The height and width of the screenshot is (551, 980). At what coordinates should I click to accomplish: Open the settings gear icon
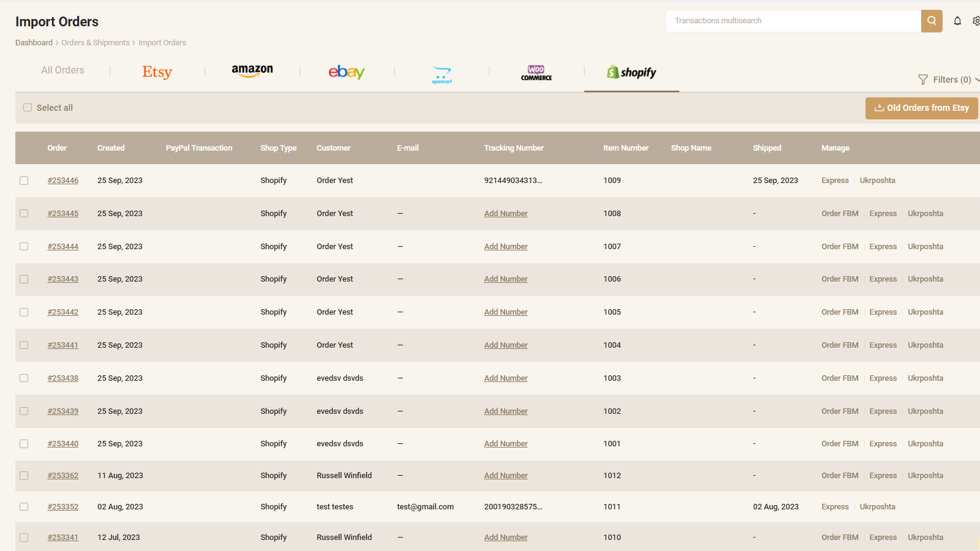click(x=976, y=21)
